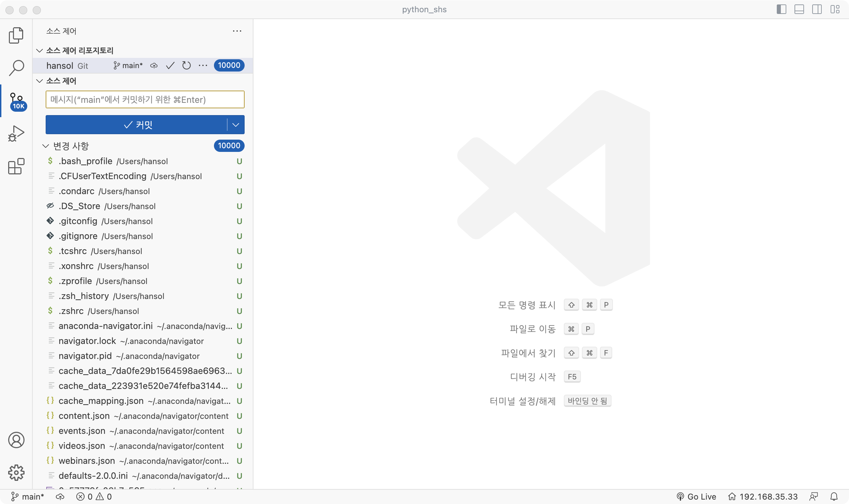Screen dimensions: 849x504
Task: Select the hansol Git repository row
Action: [x=143, y=65]
